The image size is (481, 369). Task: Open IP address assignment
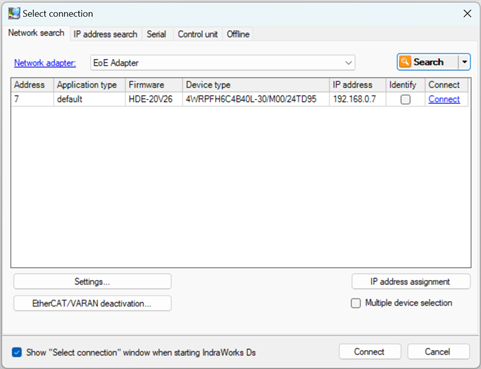[x=411, y=282]
